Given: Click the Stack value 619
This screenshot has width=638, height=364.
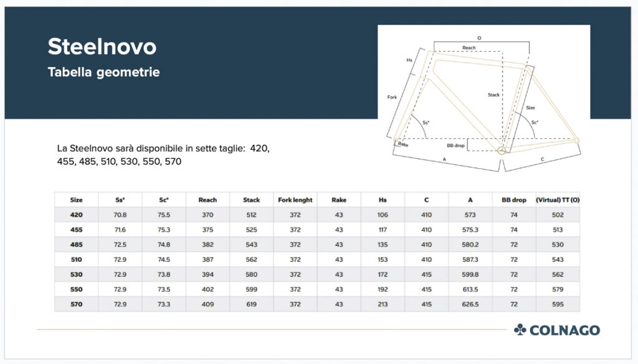Looking at the screenshot, I should [251, 304].
